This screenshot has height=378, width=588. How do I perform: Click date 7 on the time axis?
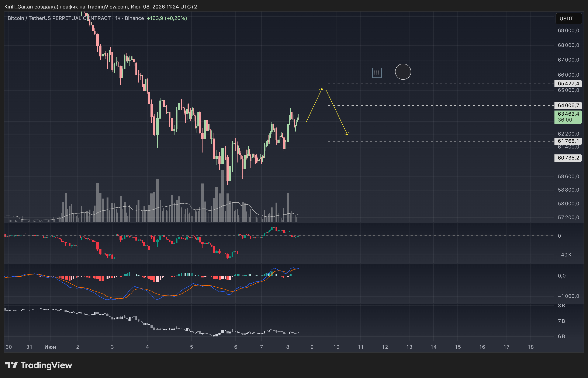(261, 347)
